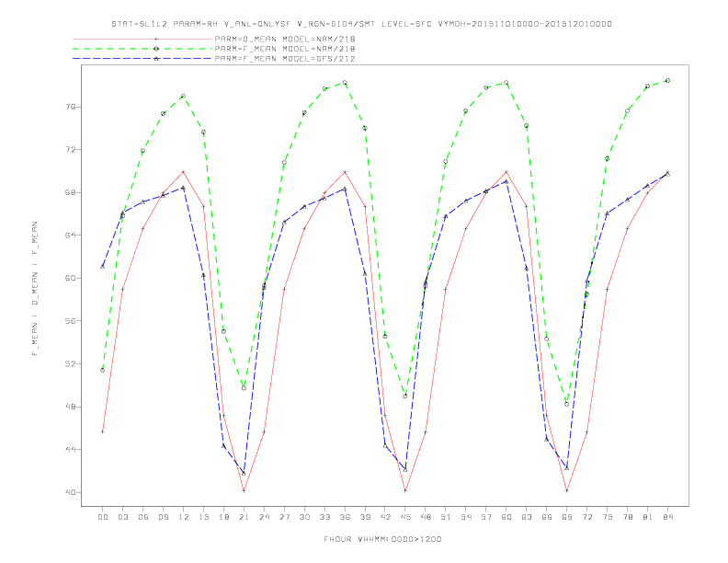Select legend entry PARM=F_MEAN MODEL=NAM/218
This screenshot has width=728, height=563.
click(285, 49)
